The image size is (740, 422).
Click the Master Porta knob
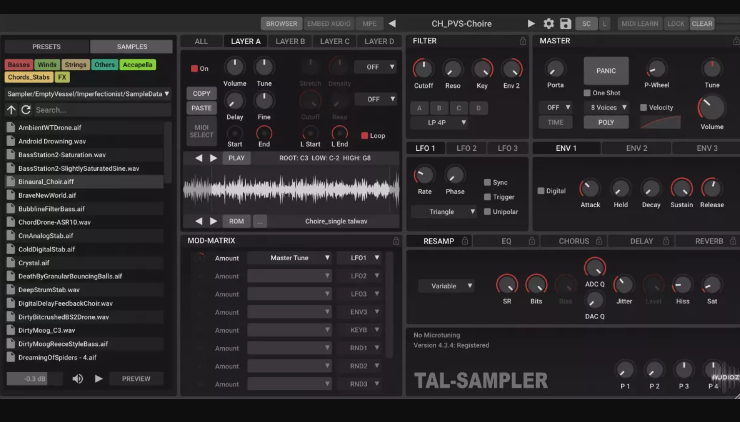[x=555, y=69]
